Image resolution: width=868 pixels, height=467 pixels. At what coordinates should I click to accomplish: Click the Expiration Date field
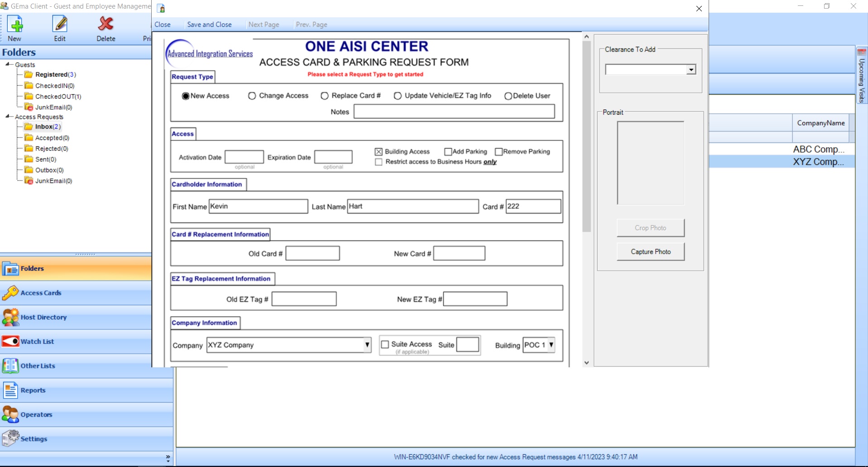(x=333, y=157)
